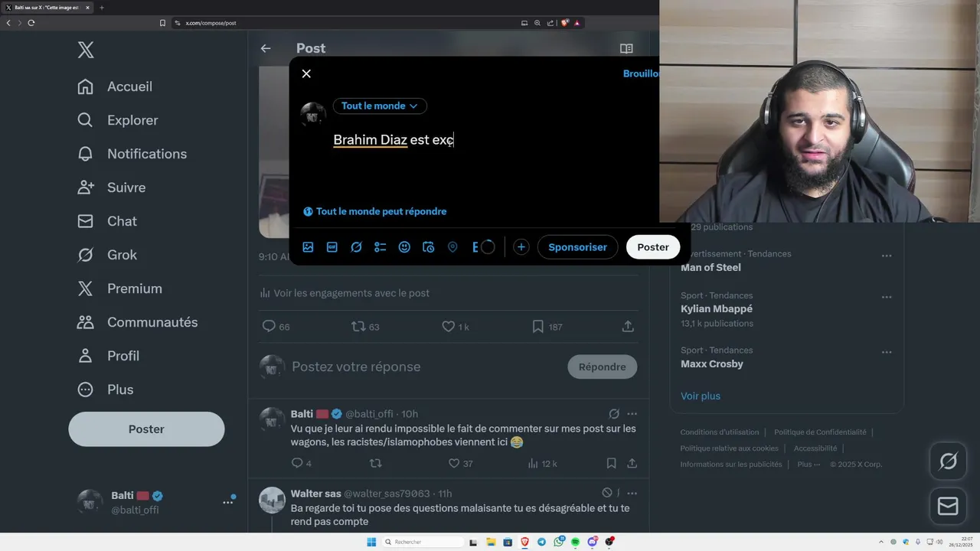980x551 pixels.
Task: Open Politique de Confidentialité link
Action: pyautogui.click(x=820, y=432)
